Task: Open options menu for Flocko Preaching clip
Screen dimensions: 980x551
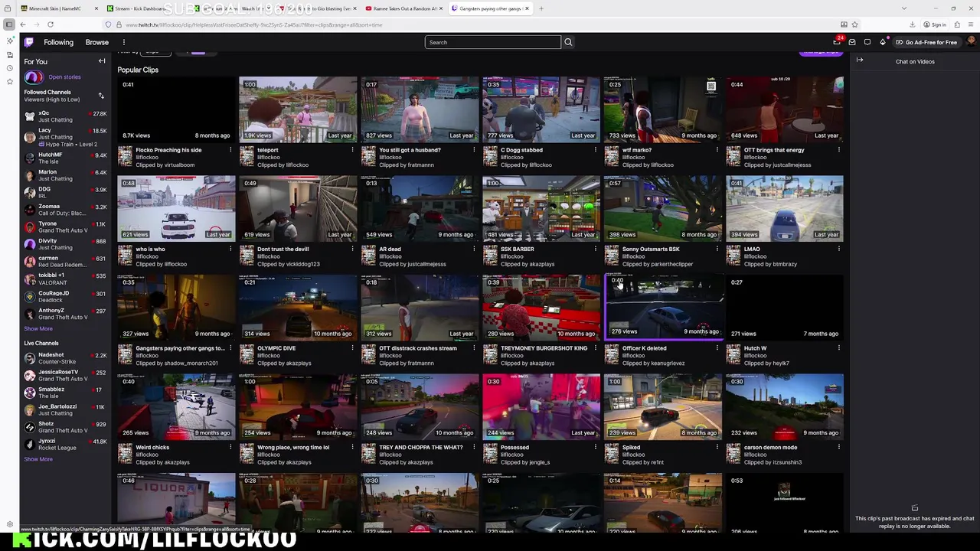Action: (x=230, y=150)
